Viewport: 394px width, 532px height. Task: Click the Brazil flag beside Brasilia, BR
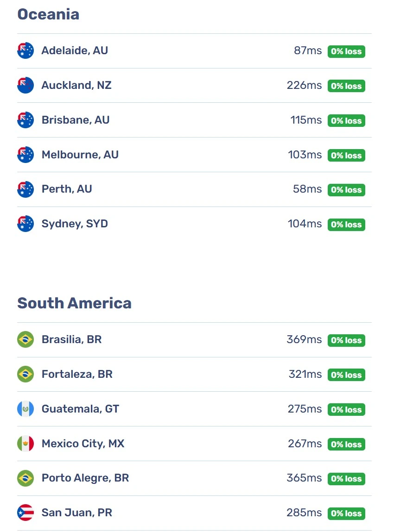point(25,339)
